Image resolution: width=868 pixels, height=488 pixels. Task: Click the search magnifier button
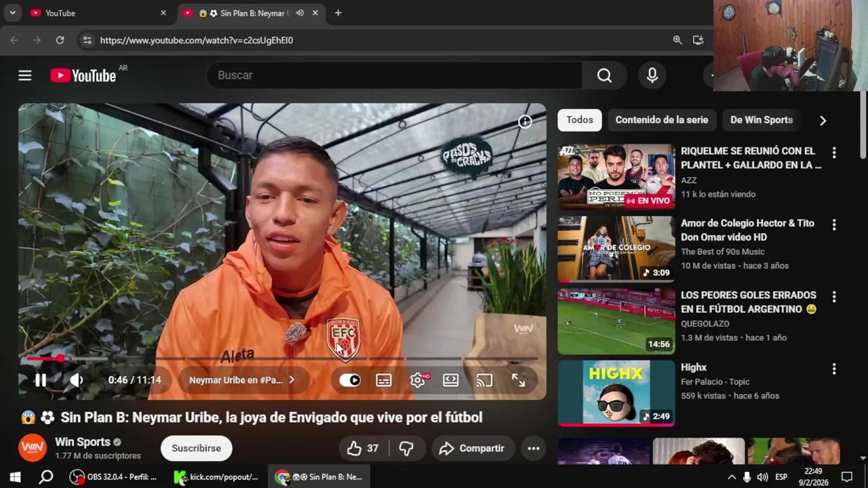[604, 75]
